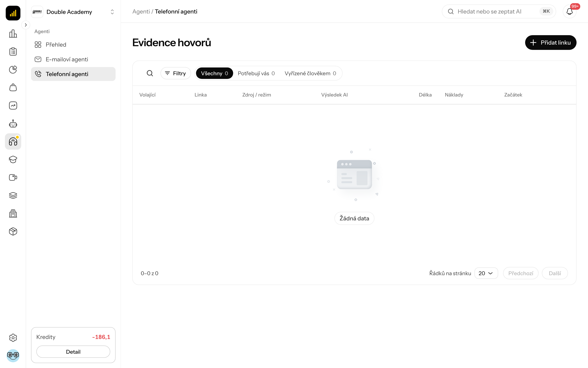Select Telefonní agenti menu item
This screenshot has height=368, width=588.
pos(73,74)
